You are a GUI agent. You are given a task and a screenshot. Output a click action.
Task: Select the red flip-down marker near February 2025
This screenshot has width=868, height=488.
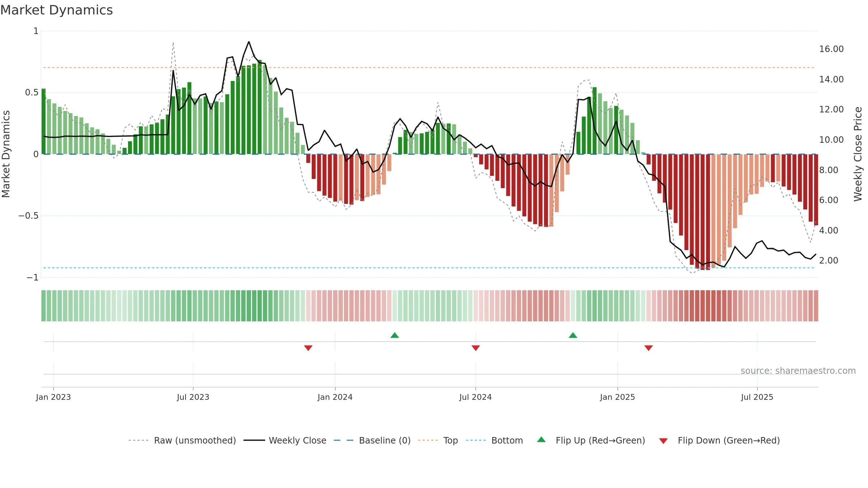pyautogui.click(x=648, y=348)
